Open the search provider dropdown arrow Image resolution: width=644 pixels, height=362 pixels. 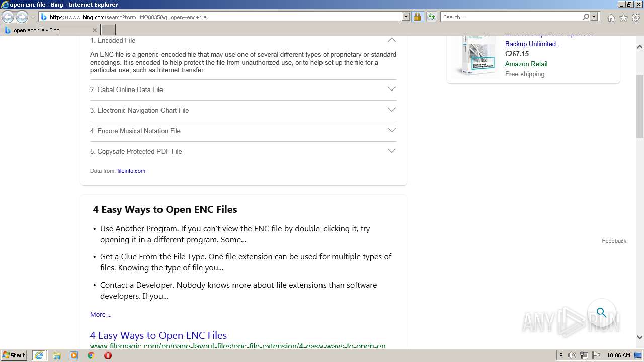[x=594, y=17]
